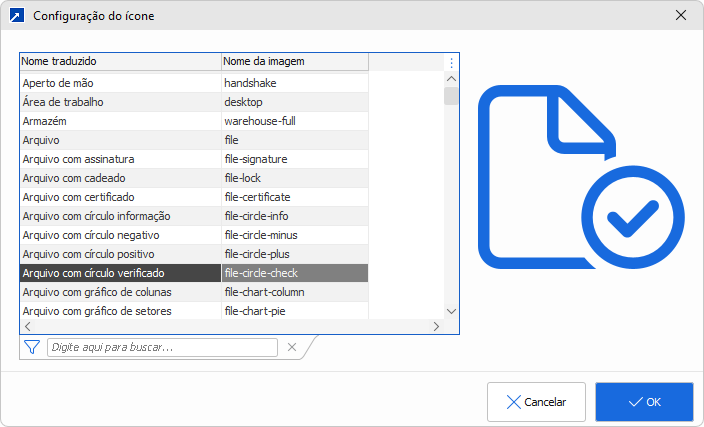Open the grid column options menu

451,62
